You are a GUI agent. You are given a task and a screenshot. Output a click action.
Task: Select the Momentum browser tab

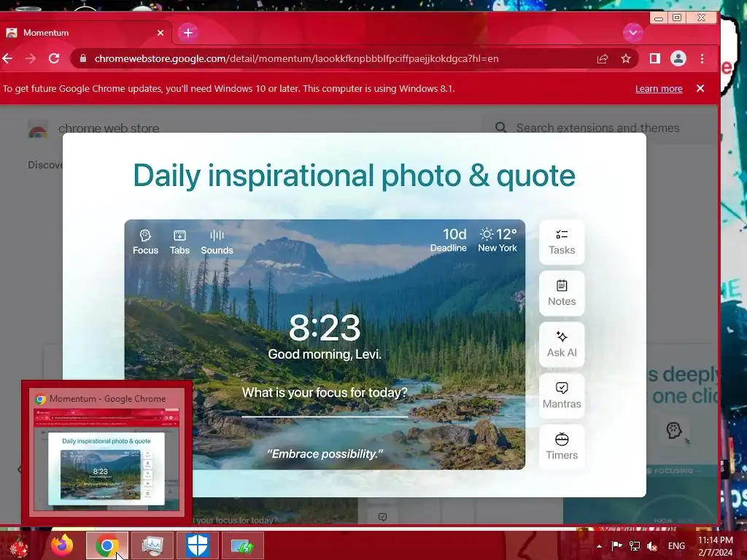pos(86,33)
